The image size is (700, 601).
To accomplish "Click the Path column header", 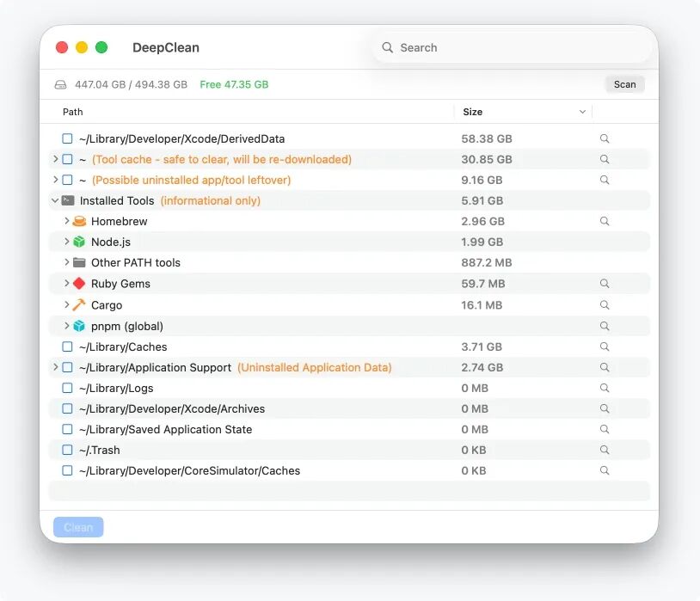I will click(x=73, y=112).
